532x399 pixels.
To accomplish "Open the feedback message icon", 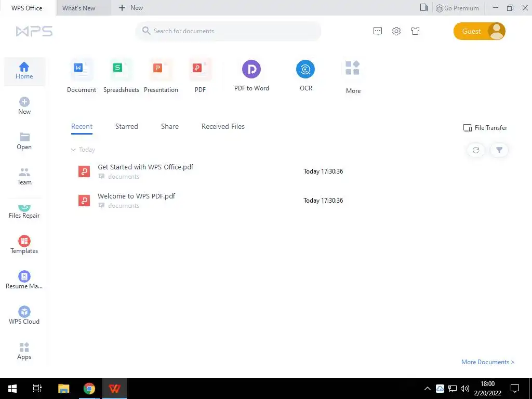I will tap(377, 31).
